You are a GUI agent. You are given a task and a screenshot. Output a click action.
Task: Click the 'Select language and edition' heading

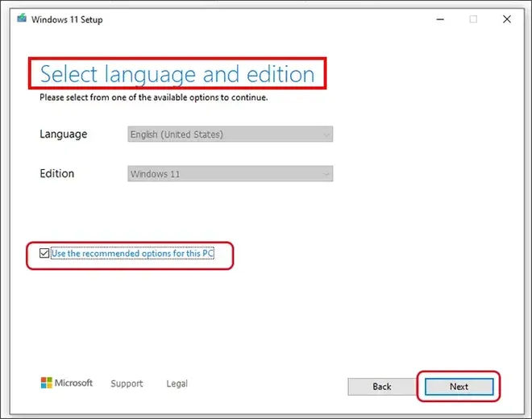click(x=177, y=74)
